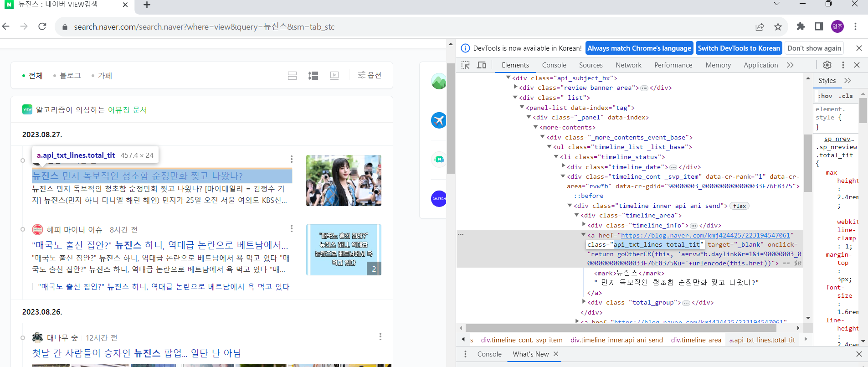Open the tab search dropdown arrow

click(x=776, y=4)
